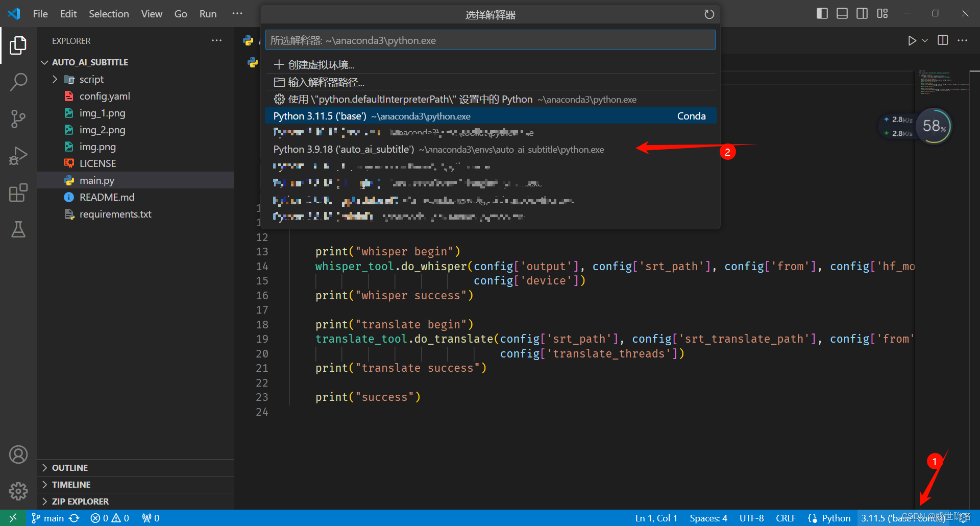This screenshot has height=526, width=980.
Task: Select main.py in the explorer
Action: [x=135, y=180]
